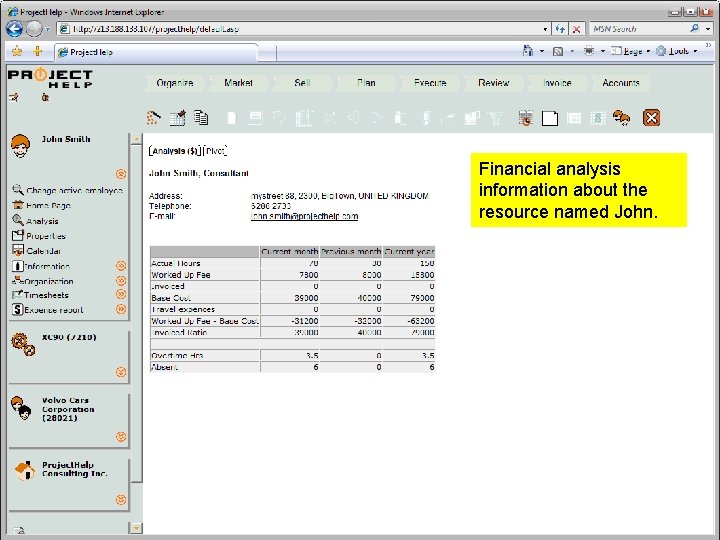Open the Analysis sidebar link

pyautogui.click(x=42, y=221)
